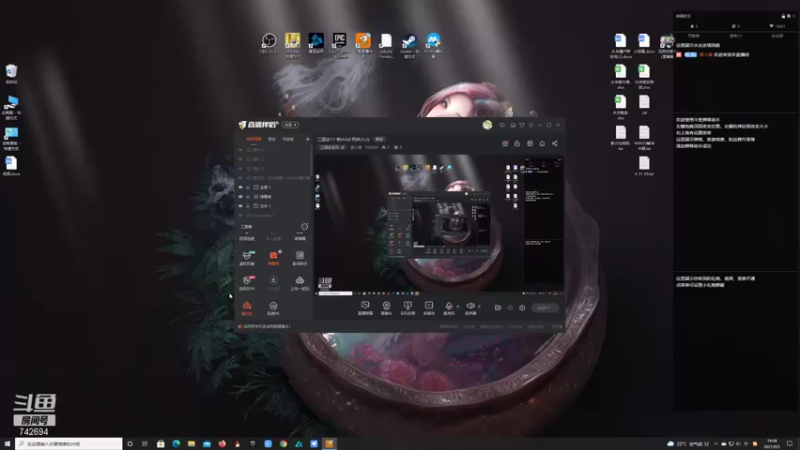Open microphone options dropdown arrow
Image resolution: width=800 pixels, height=450 pixels.
(x=457, y=307)
